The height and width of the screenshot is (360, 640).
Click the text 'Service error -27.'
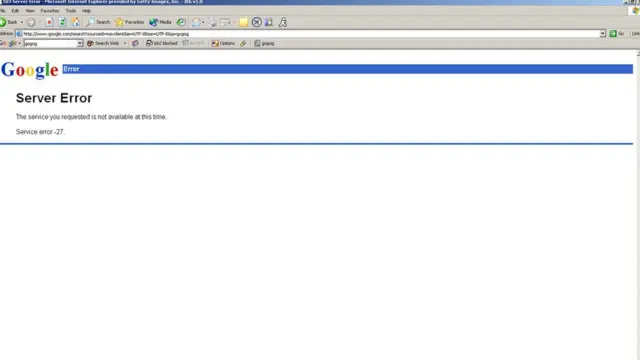point(40,132)
